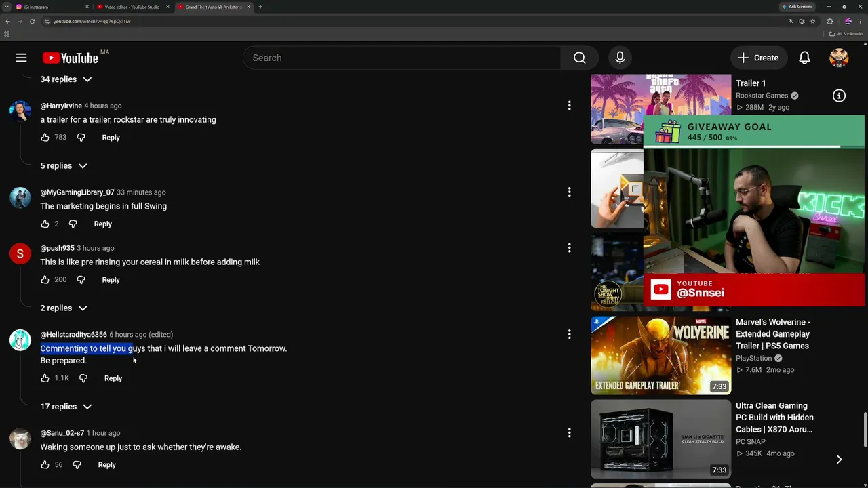
Task: Click the info icon beside Trailer 1
Action: point(839,96)
